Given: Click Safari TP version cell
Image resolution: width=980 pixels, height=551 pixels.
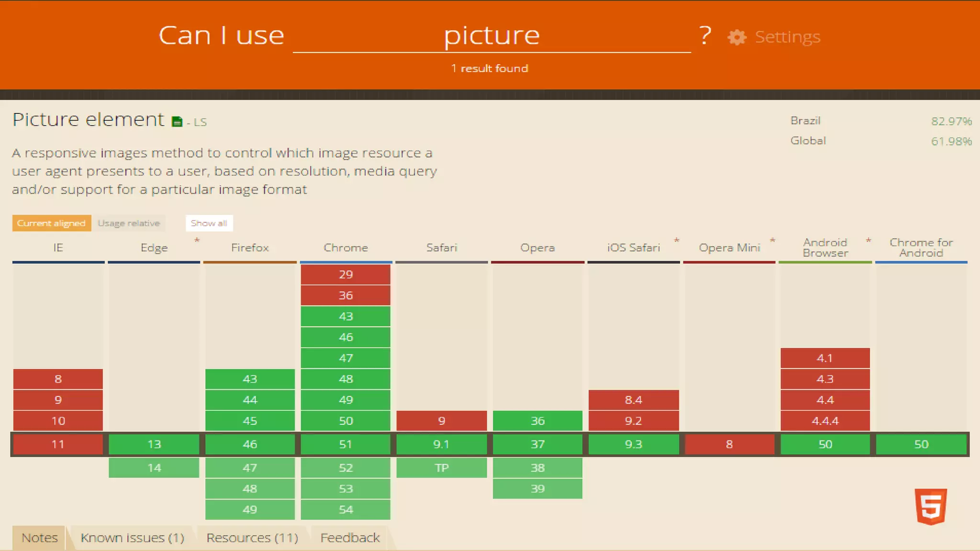Looking at the screenshot, I should click(x=441, y=468).
